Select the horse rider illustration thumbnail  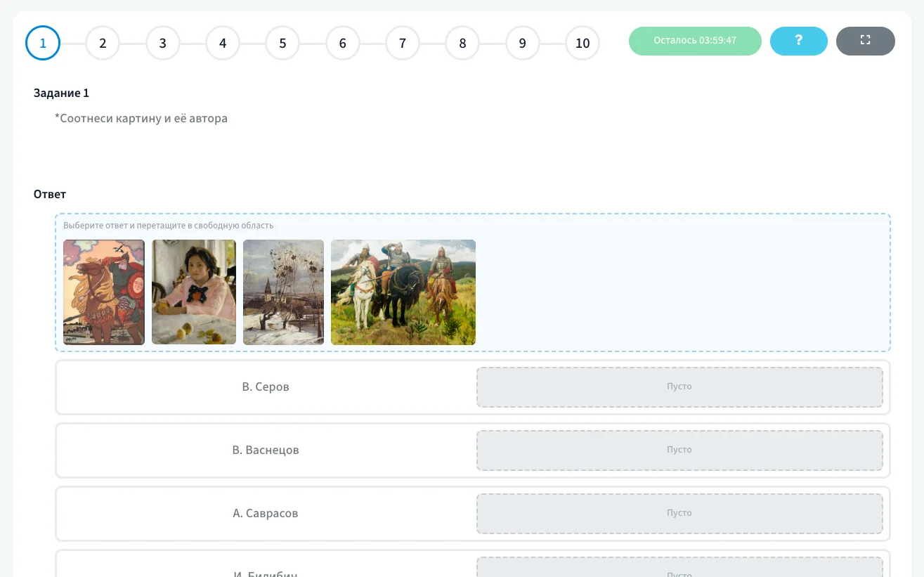pos(104,292)
